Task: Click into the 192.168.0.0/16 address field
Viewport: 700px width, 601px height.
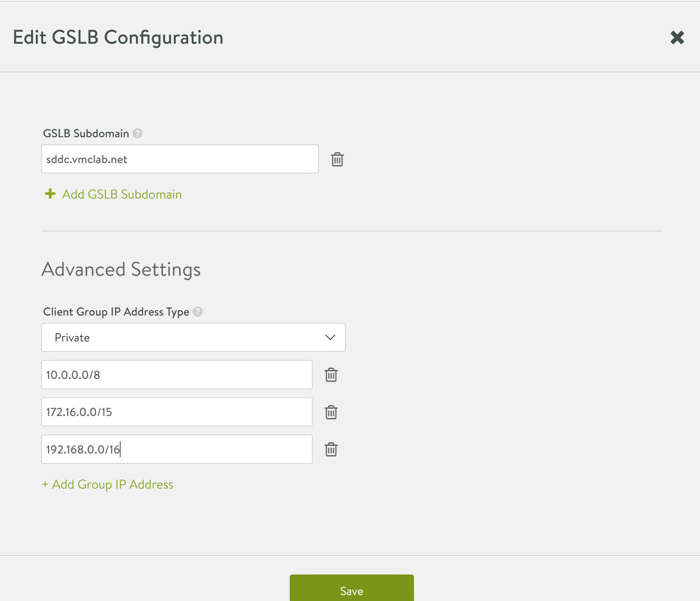Action: pyautogui.click(x=177, y=449)
